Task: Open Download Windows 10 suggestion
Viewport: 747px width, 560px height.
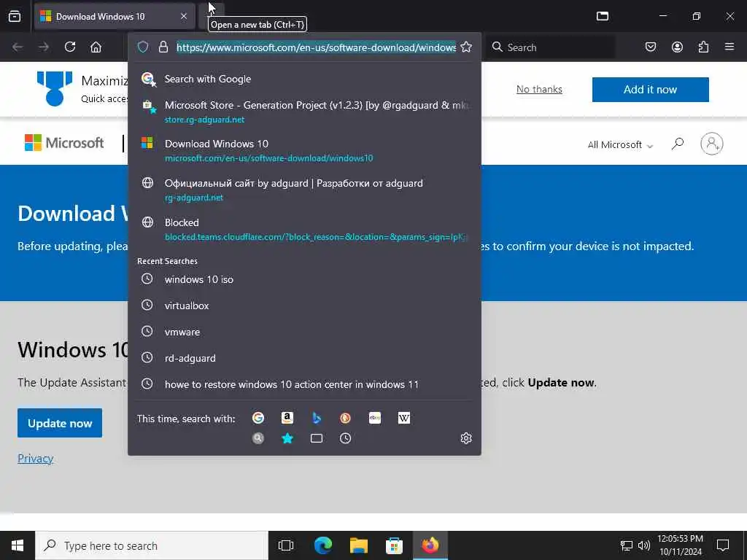Action: point(304,150)
